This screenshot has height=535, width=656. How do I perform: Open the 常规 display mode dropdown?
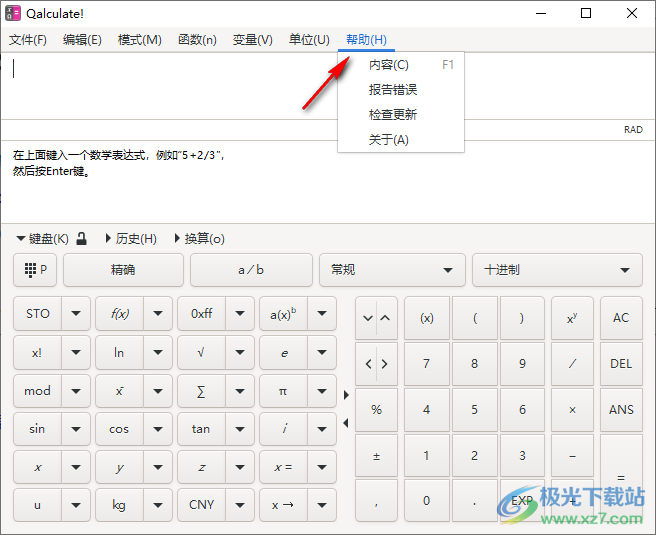tap(392, 270)
